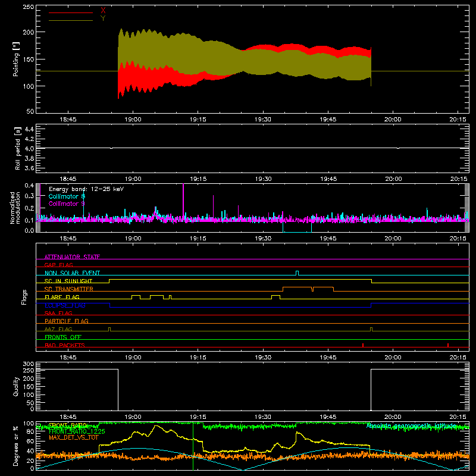Click the 300 value on Quality axis

coord(29,364)
